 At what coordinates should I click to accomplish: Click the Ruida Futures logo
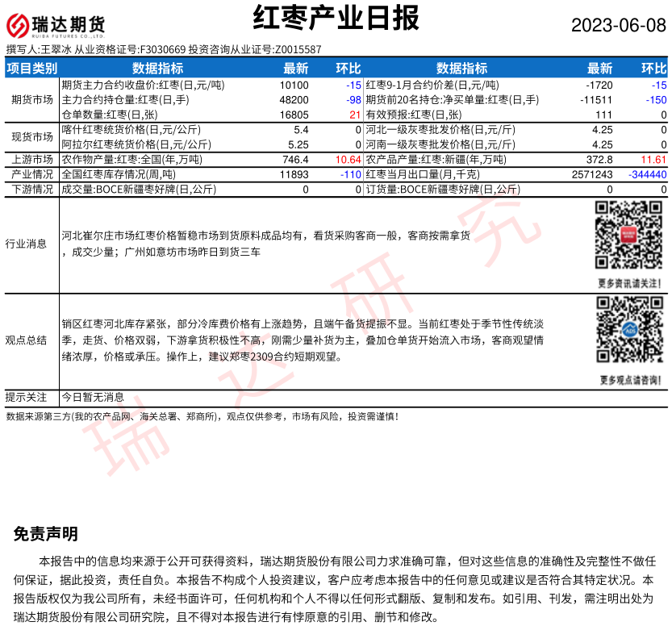56,26
